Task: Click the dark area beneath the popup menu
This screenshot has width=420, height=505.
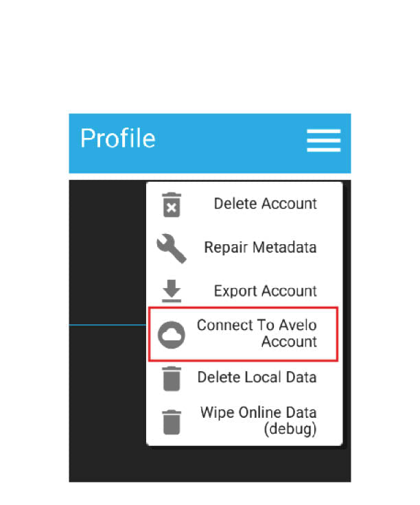Action: 210,464
